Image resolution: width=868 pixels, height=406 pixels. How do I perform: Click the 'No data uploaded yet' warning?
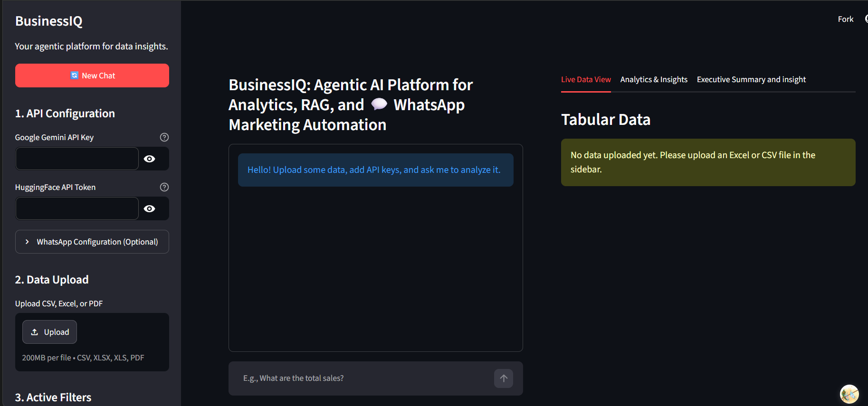tap(708, 162)
